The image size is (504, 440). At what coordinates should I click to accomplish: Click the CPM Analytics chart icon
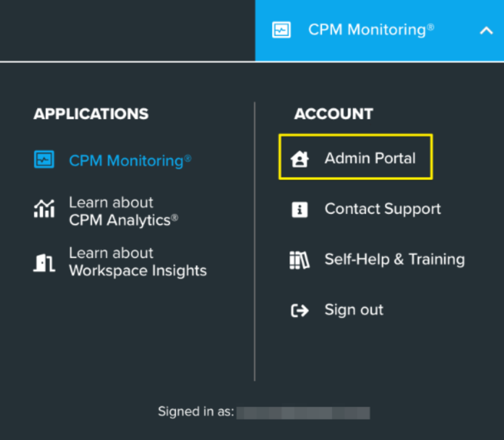pos(44,209)
